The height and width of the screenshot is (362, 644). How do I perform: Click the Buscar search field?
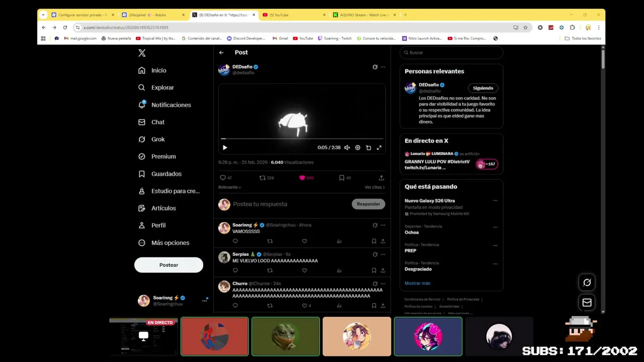click(451, 52)
